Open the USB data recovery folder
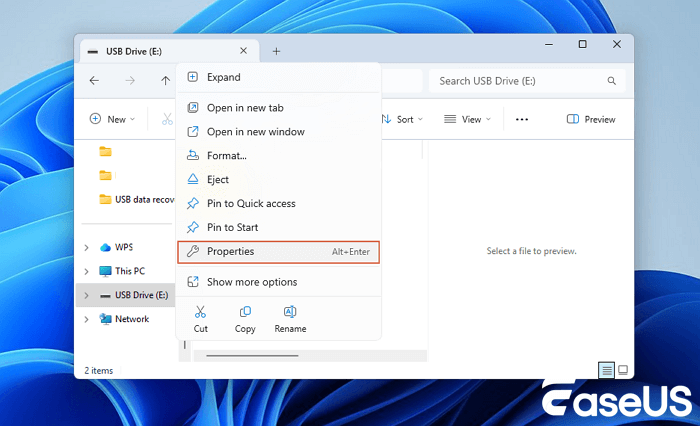Image resolution: width=700 pixels, height=426 pixels. click(137, 199)
